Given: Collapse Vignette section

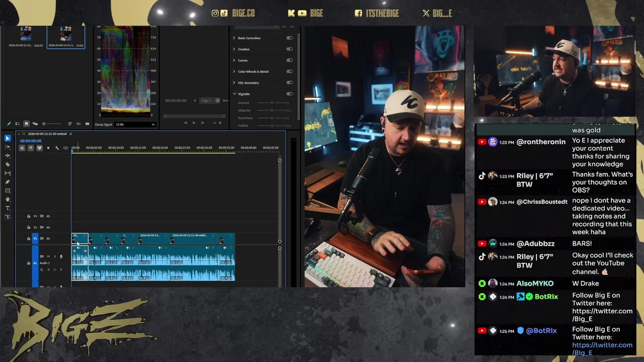Looking at the screenshot, I should click(x=234, y=94).
